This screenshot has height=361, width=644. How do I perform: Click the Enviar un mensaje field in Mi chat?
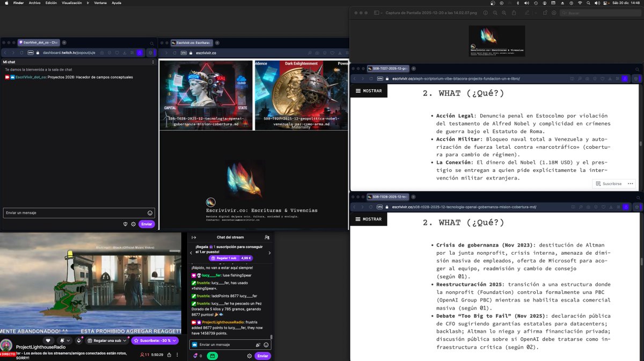[x=79, y=213]
